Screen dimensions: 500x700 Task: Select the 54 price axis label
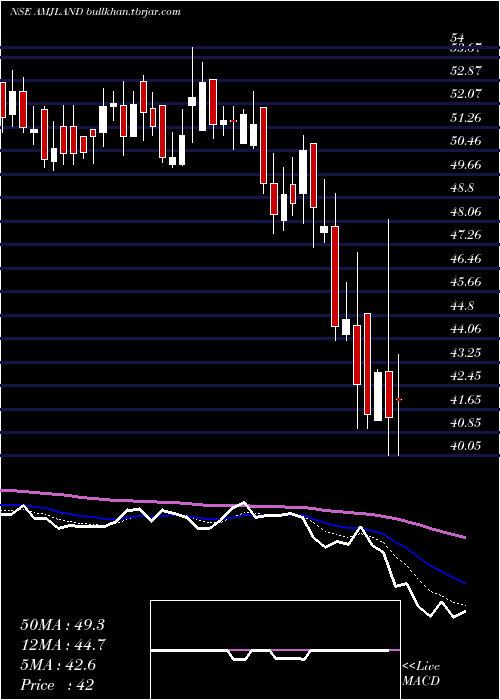point(458,38)
